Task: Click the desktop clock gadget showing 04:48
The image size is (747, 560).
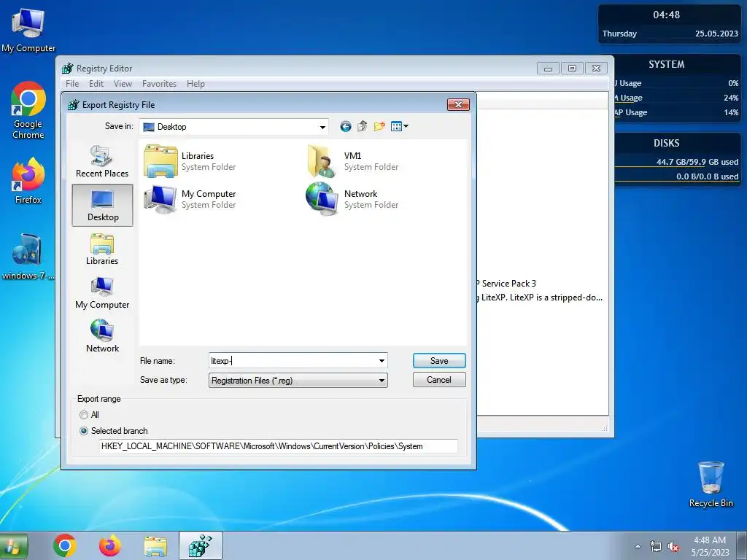Action: (x=667, y=15)
